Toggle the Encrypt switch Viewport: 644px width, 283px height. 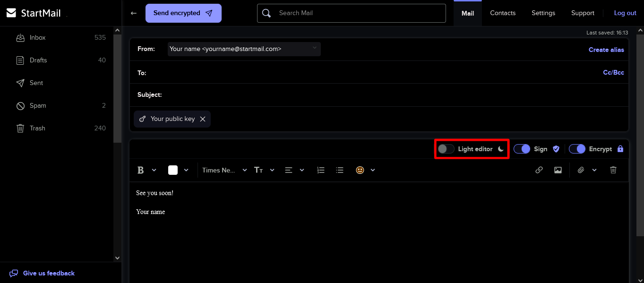pyautogui.click(x=577, y=149)
